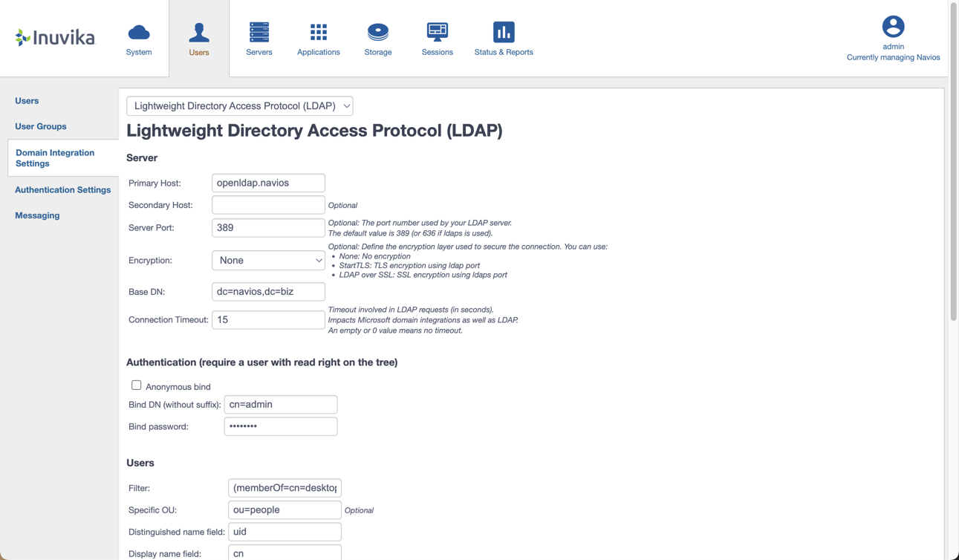Click the page vertical scrollbar
Viewport: 959px width, 560px height.
(954, 163)
